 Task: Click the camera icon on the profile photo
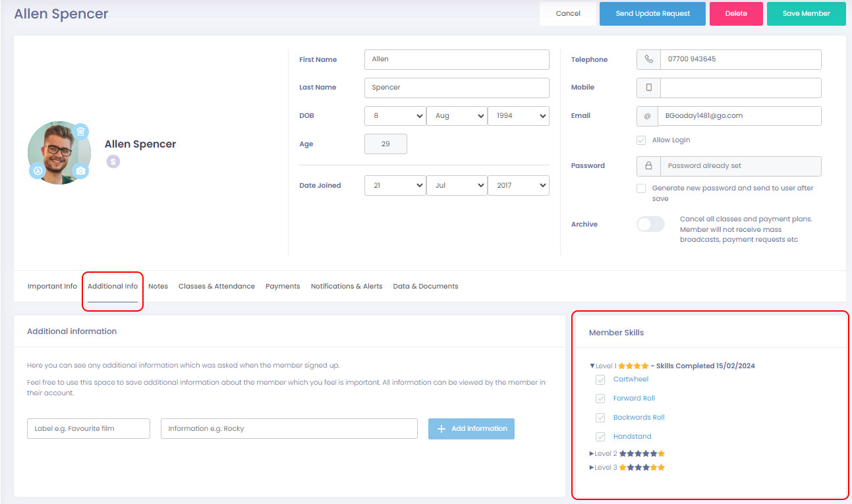pos(80,171)
